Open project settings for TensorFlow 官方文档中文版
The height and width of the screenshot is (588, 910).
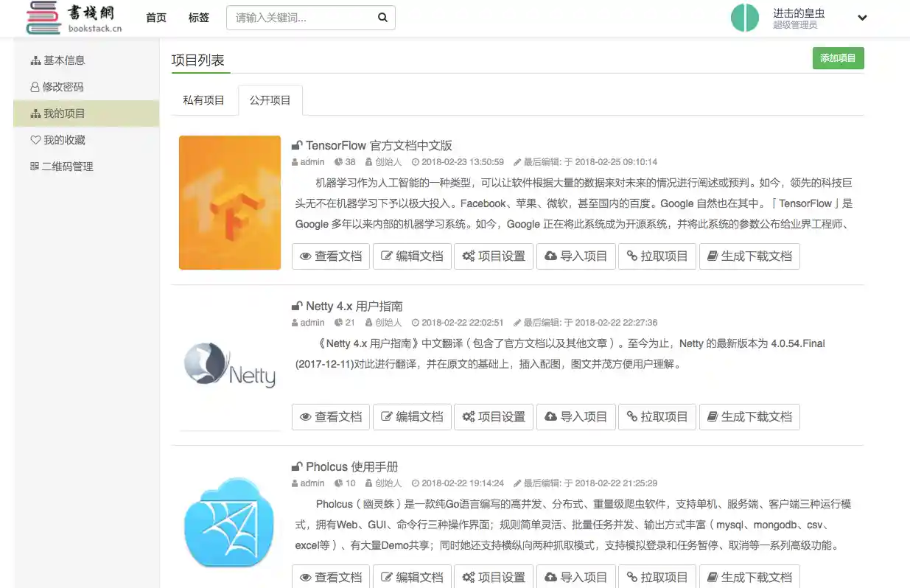point(493,256)
